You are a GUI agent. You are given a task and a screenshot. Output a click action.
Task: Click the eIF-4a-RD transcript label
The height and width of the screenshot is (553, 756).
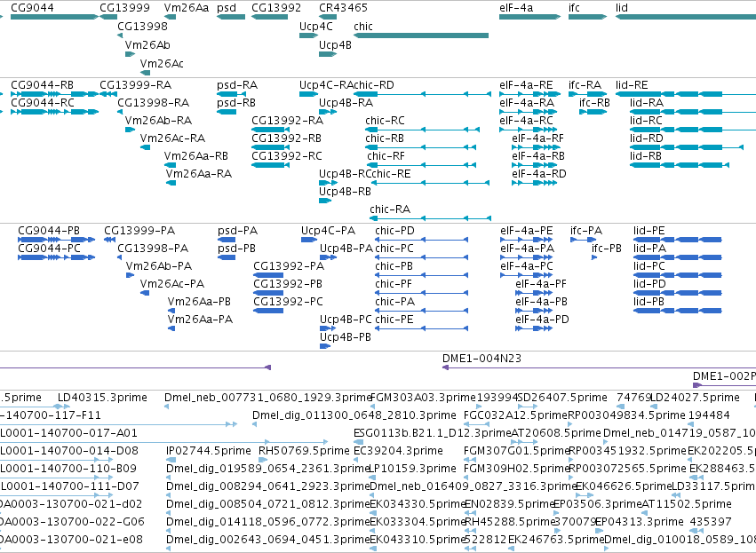coord(539,174)
